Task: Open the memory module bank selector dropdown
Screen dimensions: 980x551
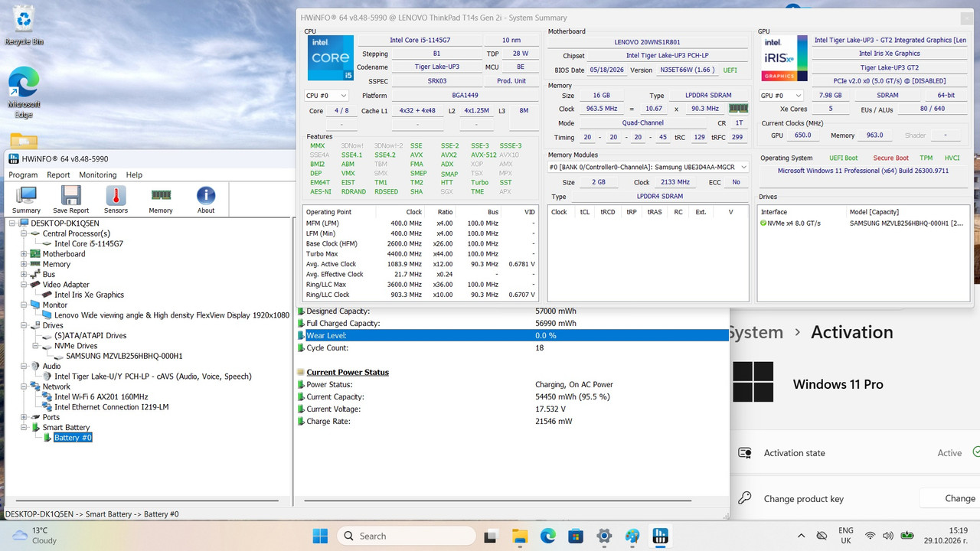Action: [x=648, y=167]
